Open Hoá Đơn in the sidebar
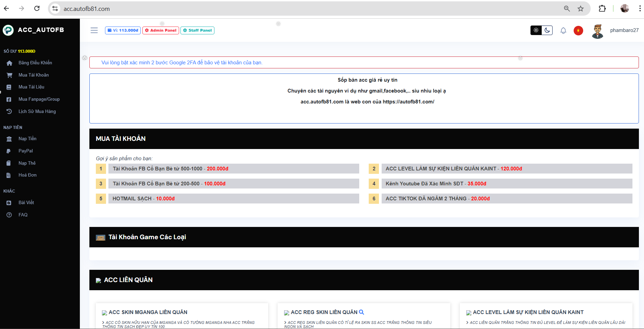 28,175
